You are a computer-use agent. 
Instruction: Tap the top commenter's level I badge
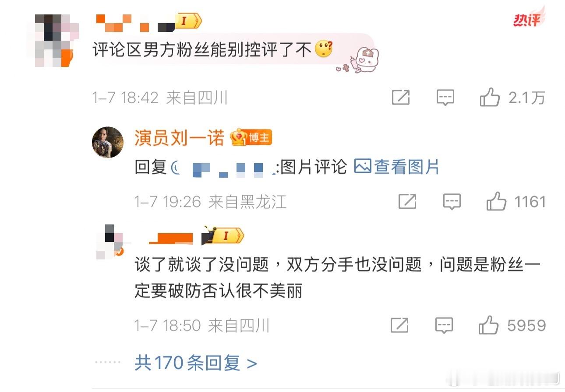coord(188,21)
